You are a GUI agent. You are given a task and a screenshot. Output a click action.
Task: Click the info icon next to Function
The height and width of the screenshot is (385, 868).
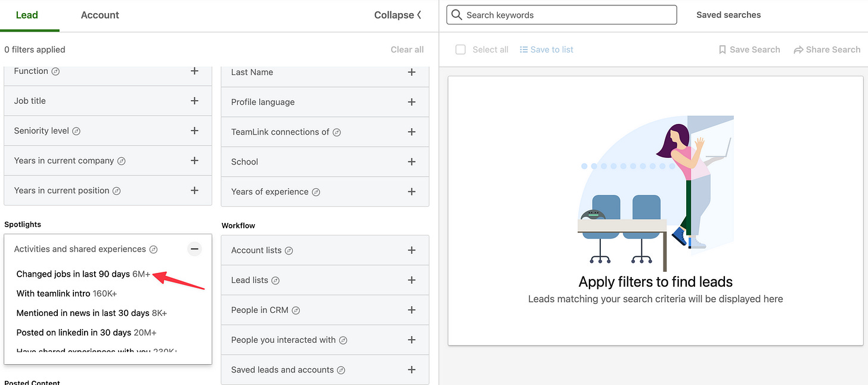[55, 72]
